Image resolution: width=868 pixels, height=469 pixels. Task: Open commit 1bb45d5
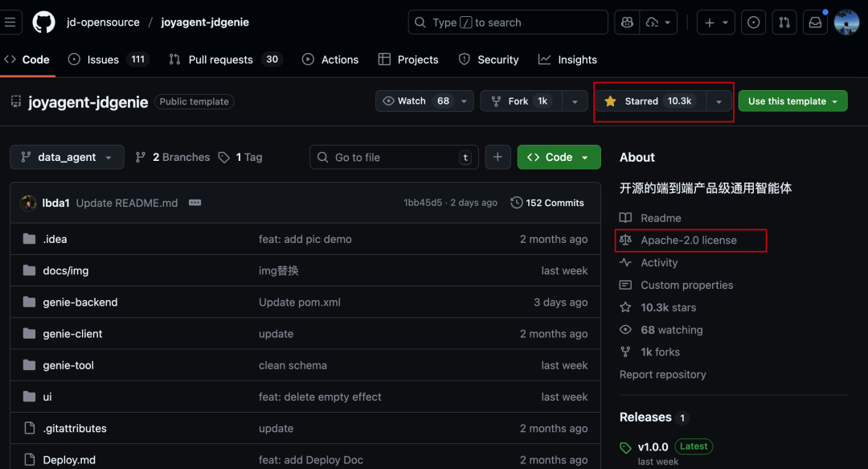click(423, 203)
